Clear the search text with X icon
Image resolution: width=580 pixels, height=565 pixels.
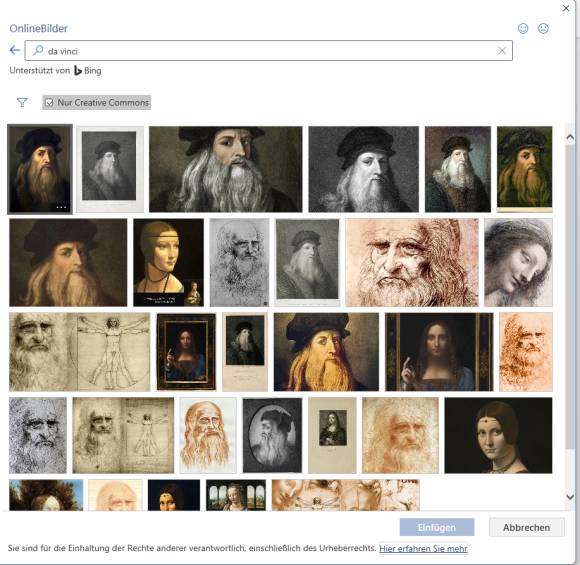click(x=502, y=50)
